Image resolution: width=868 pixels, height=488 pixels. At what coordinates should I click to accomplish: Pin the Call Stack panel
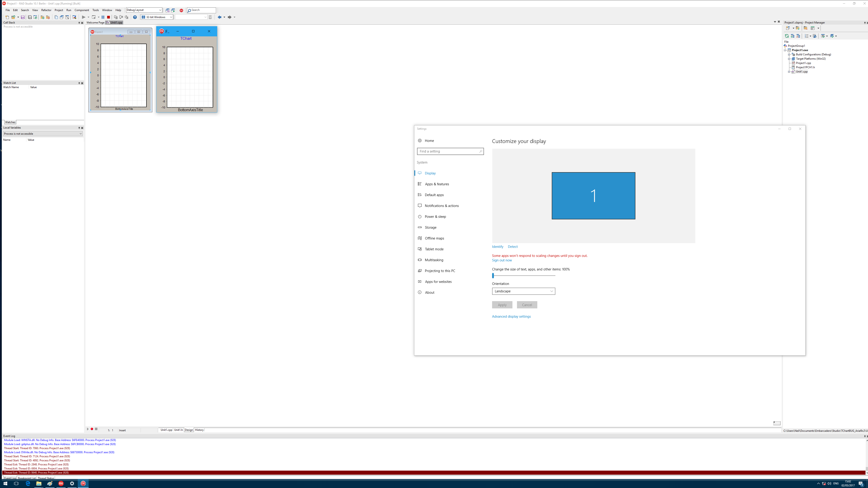[x=79, y=23]
